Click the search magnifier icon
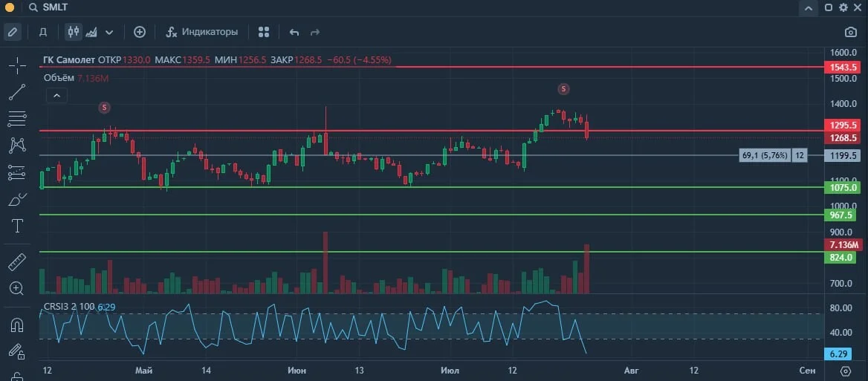The image size is (868, 381). click(33, 7)
